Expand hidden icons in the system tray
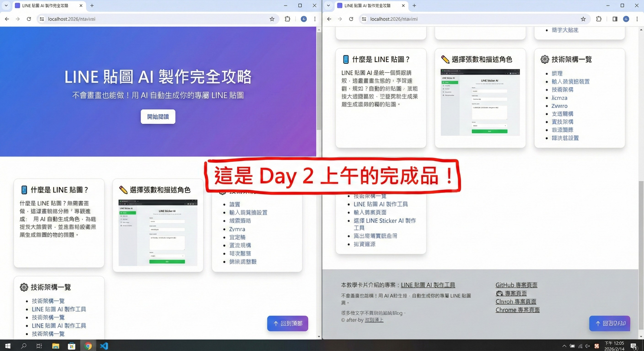 click(564, 346)
